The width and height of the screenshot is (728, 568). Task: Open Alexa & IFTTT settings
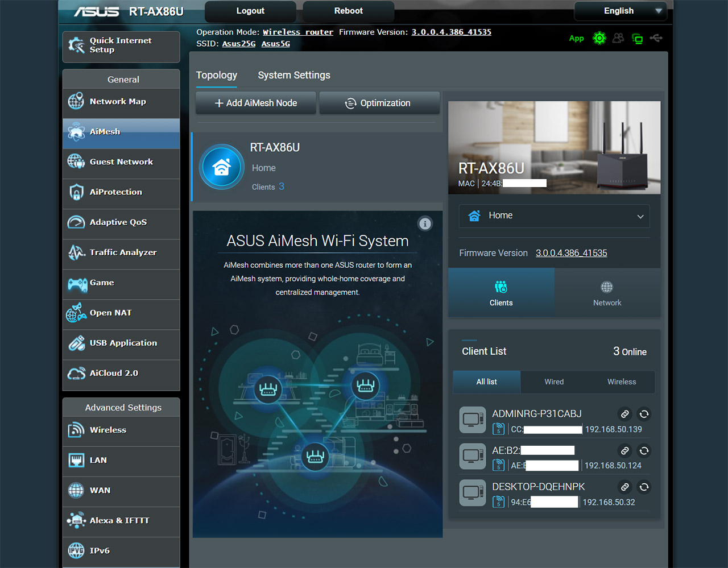point(121,521)
